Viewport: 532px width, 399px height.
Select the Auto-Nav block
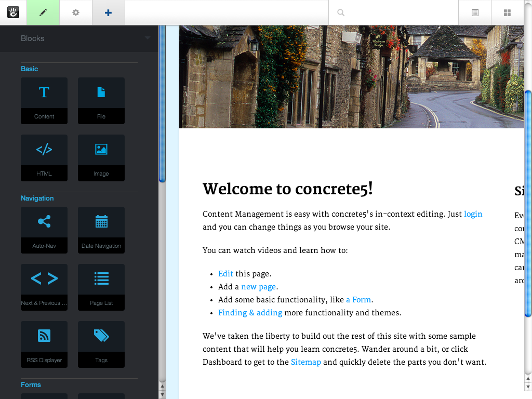click(x=44, y=230)
